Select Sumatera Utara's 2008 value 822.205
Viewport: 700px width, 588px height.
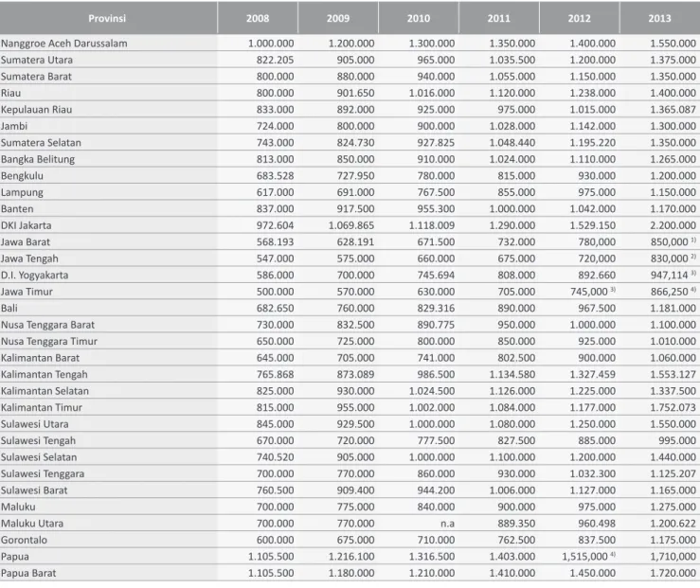(x=275, y=60)
